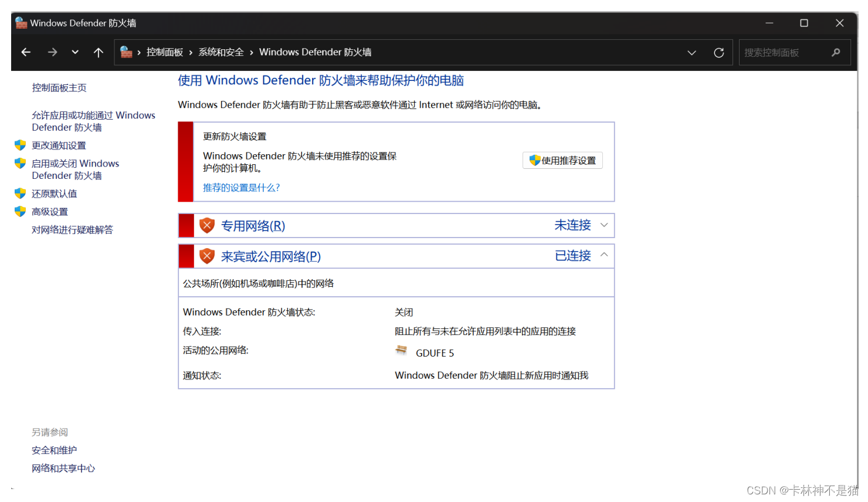Click the window title bar firewall icon
The height and width of the screenshot is (502, 868).
21,23
